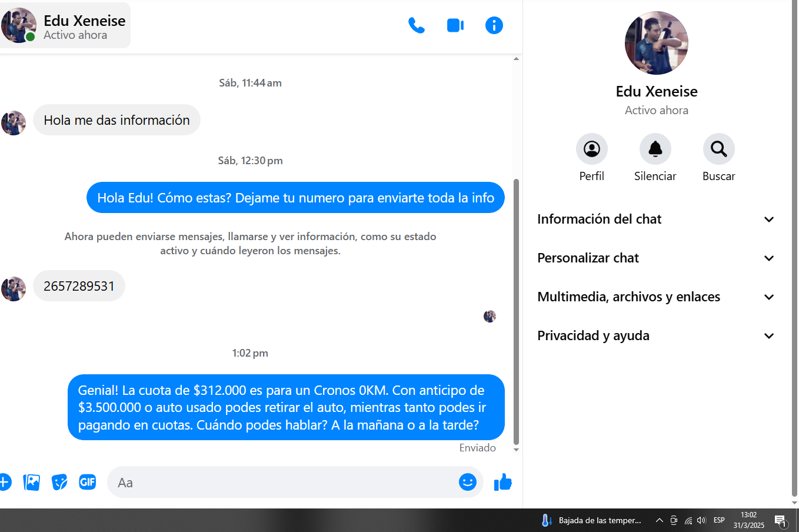Image resolution: width=799 pixels, height=532 pixels.
Task: Toggle the conversation information panel icon
Action: point(494,25)
